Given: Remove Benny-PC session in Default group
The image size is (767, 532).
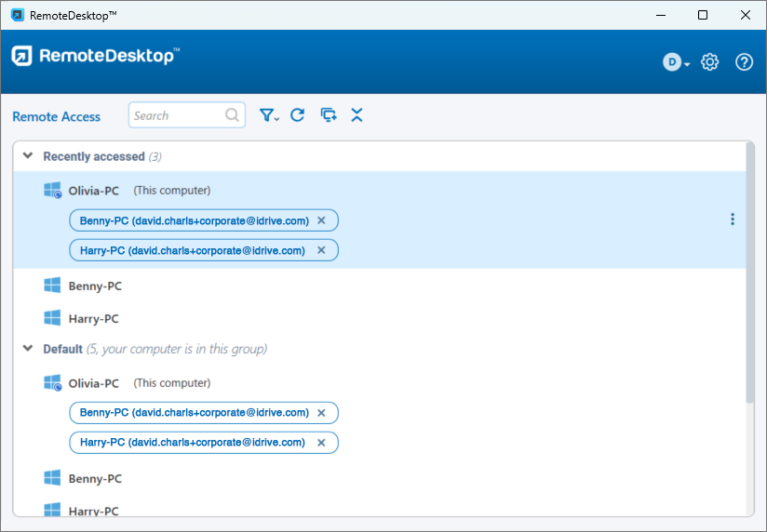Looking at the screenshot, I should pyautogui.click(x=321, y=413).
